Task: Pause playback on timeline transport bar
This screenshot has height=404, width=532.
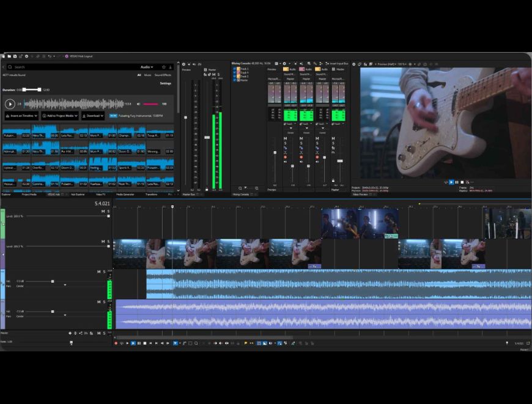Action: (139, 343)
